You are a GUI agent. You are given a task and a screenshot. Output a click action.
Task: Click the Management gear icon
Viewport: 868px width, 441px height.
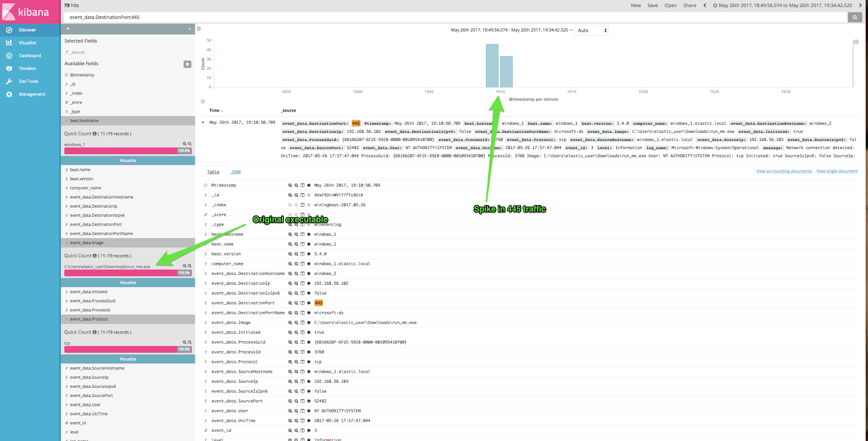click(9, 94)
